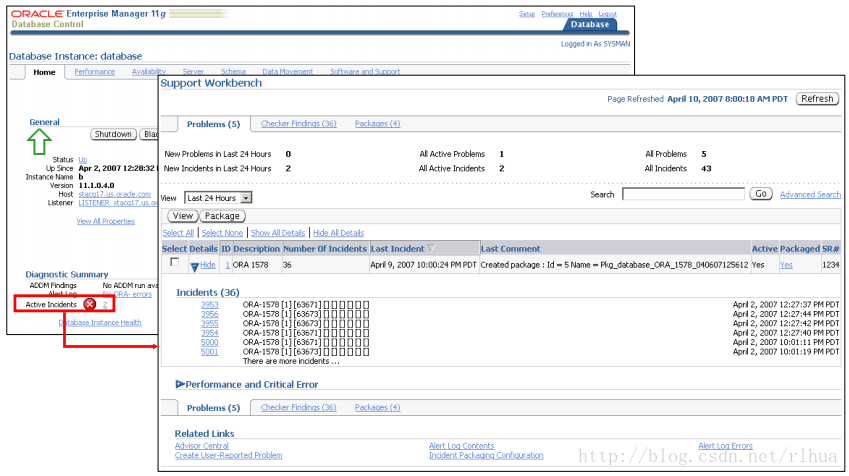This screenshot has height=476, width=849.
Task: Open Alert Log Contents link
Action: (461, 446)
